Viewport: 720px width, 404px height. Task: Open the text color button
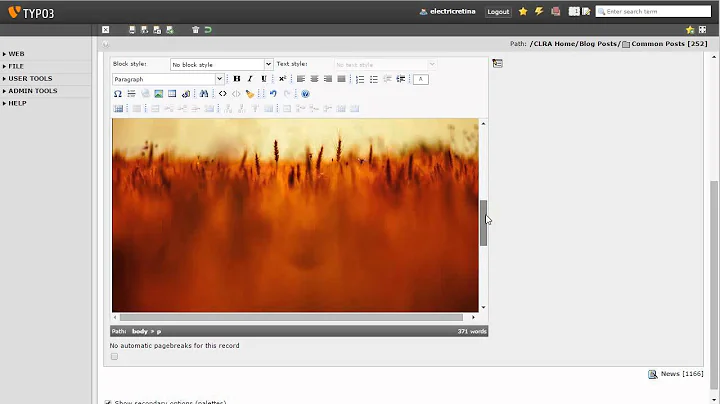[x=421, y=79]
